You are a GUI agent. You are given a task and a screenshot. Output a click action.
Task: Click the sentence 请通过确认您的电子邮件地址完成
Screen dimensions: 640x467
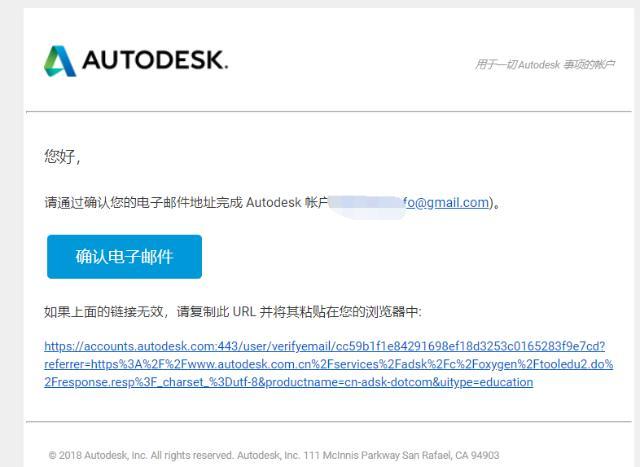coord(143,202)
